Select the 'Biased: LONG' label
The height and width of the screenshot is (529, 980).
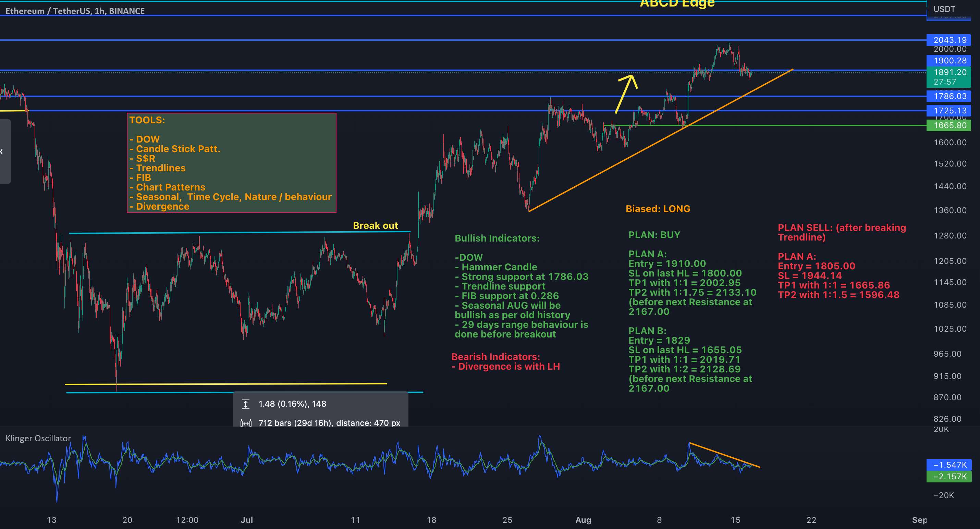[658, 209]
